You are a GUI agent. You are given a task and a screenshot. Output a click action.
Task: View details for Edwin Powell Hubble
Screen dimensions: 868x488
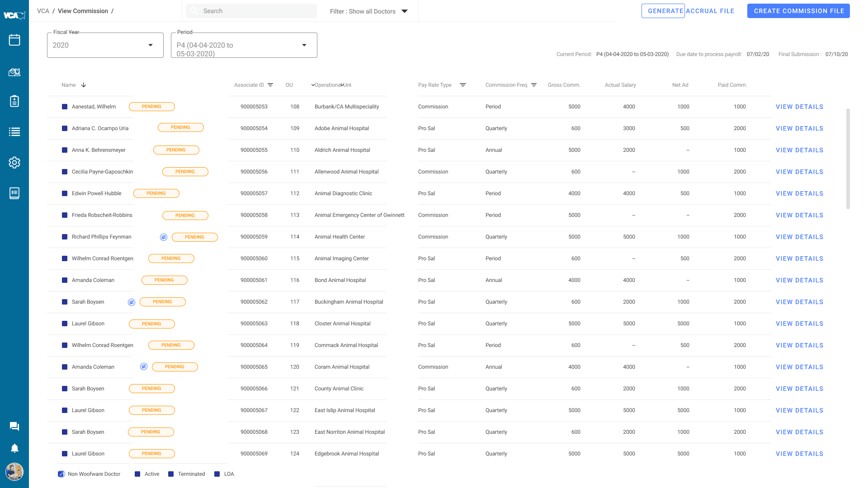(x=799, y=193)
